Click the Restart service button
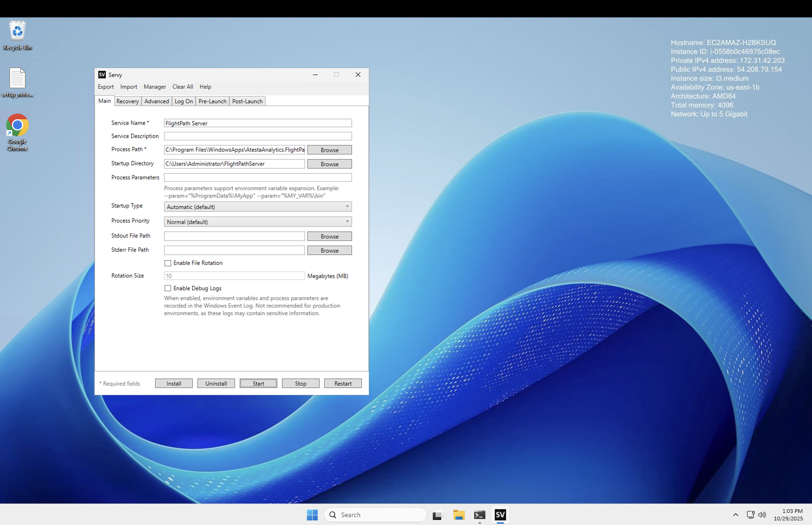 click(343, 383)
